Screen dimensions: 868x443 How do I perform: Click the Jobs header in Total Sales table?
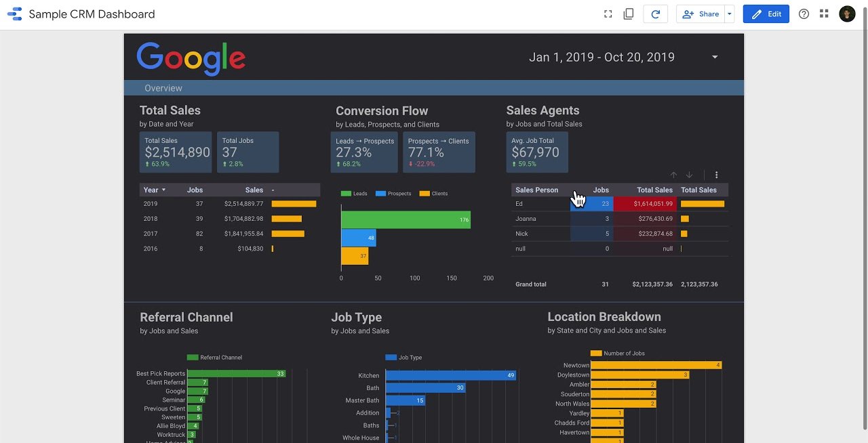(195, 190)
